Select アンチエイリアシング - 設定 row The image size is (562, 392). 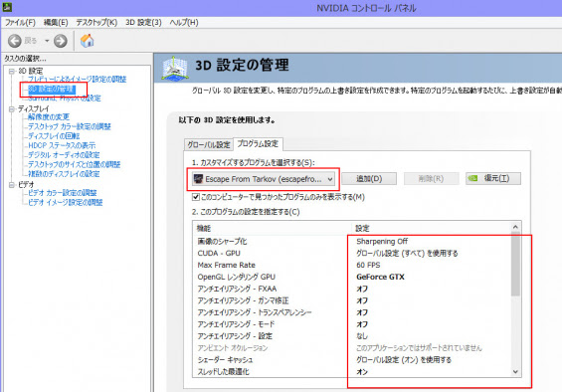pyautogui.click(x=351, y=336)
